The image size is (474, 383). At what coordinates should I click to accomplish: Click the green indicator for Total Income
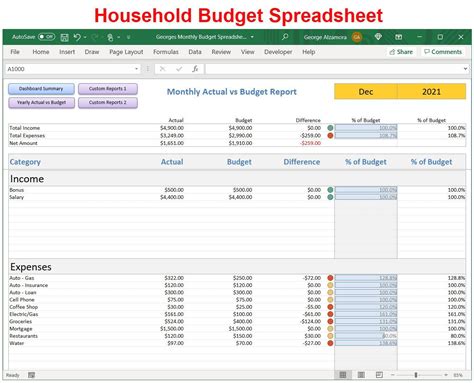[330, 128]
